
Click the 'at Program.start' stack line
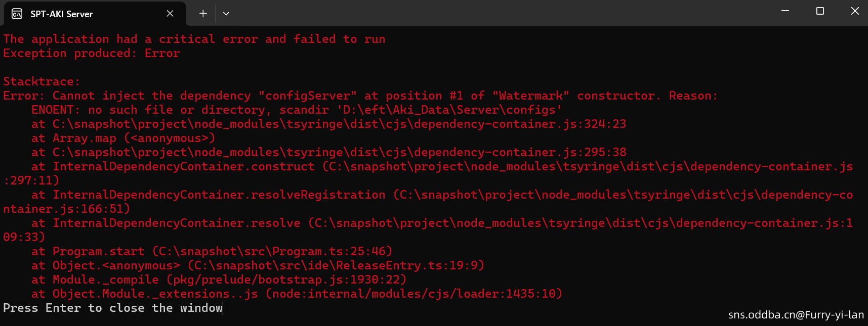click(212, 252)
